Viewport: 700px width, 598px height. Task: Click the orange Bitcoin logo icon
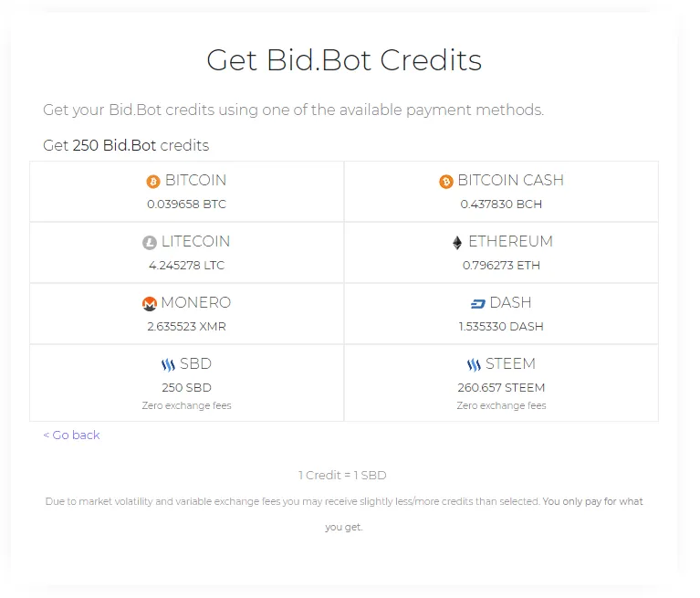(153, 182)
